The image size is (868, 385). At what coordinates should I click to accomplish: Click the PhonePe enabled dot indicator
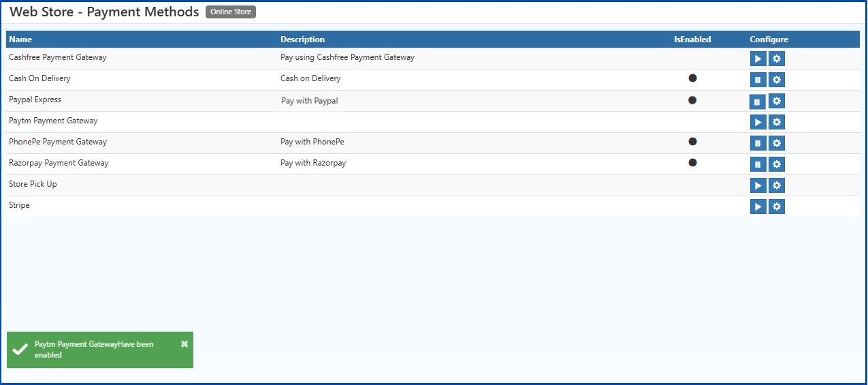click(692, 142)
